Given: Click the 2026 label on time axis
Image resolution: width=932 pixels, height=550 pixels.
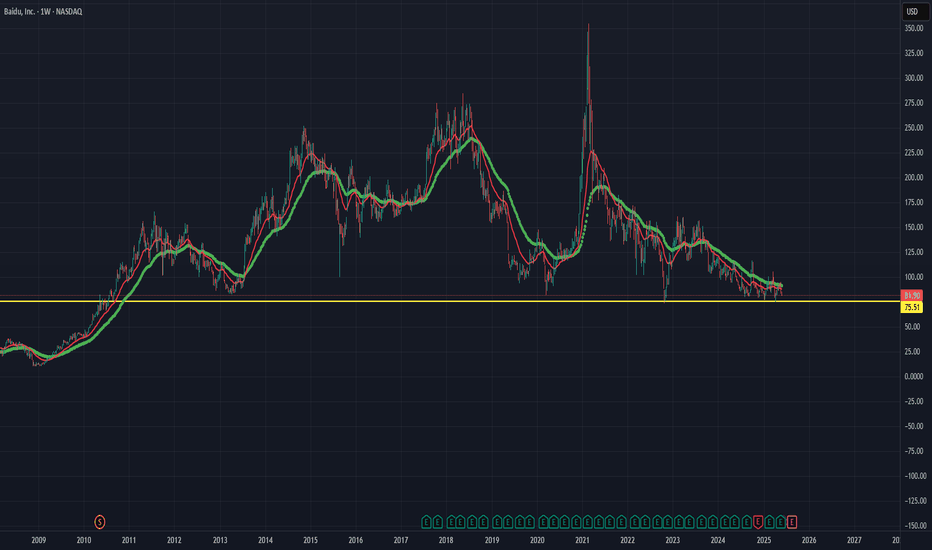Looking at the screenshot, I should tap(809, 540).
